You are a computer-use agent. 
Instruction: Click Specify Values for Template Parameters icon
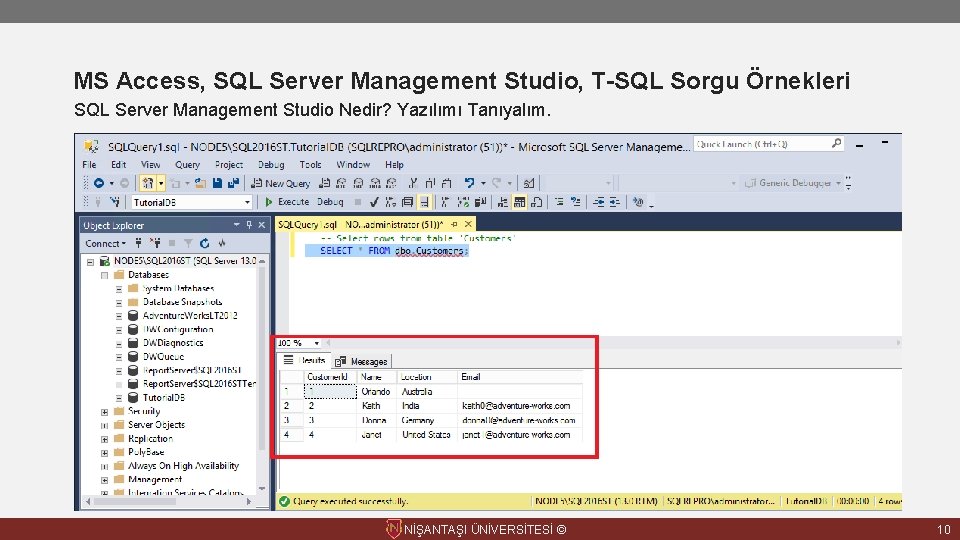click(638, 202)
